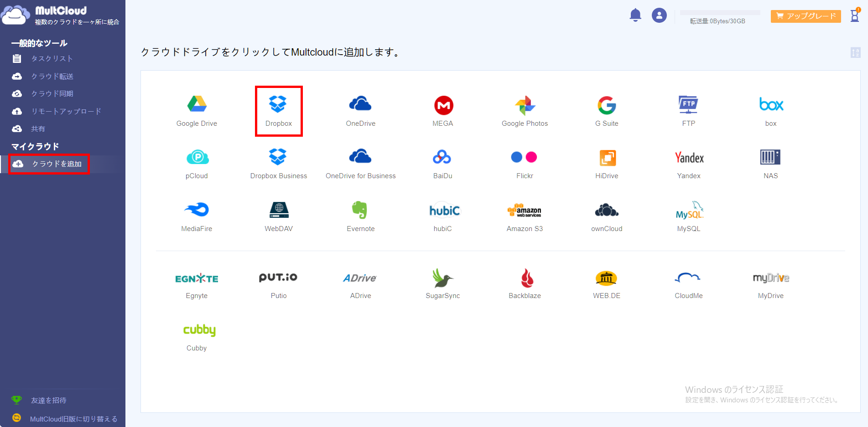Open the user account profile

pos(659,15)
